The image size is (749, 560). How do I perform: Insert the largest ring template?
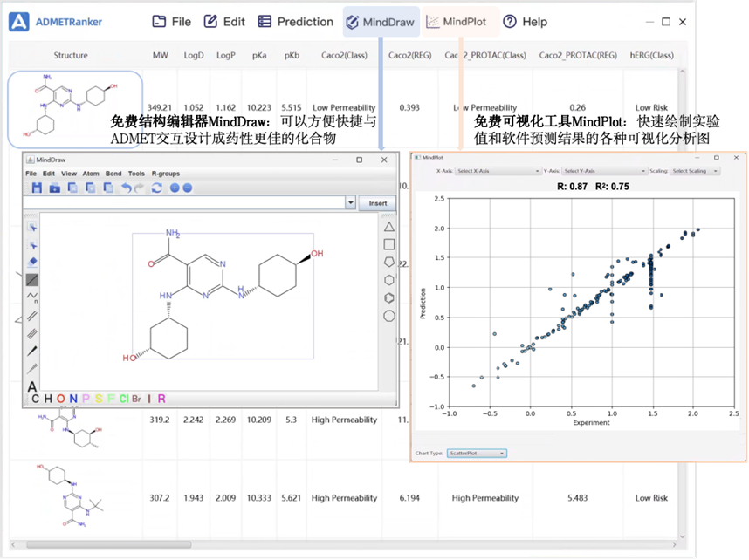pyautogui.click(x=389, y=316)
